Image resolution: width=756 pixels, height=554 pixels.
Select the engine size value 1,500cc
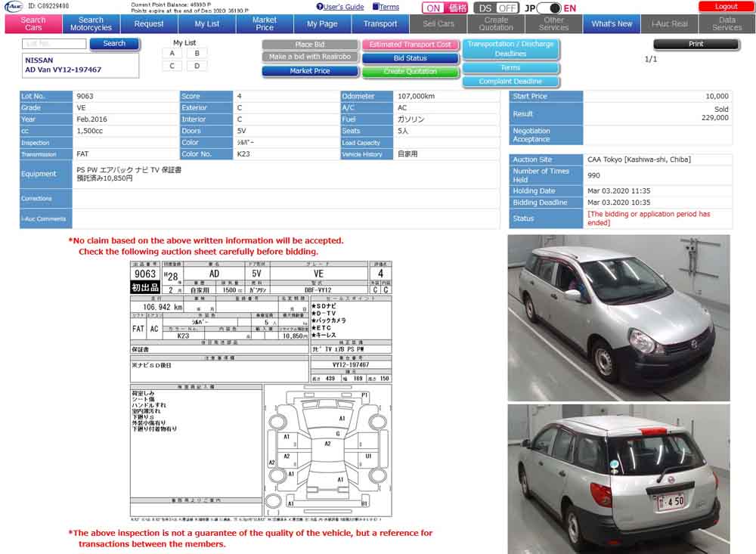point(90,131)
